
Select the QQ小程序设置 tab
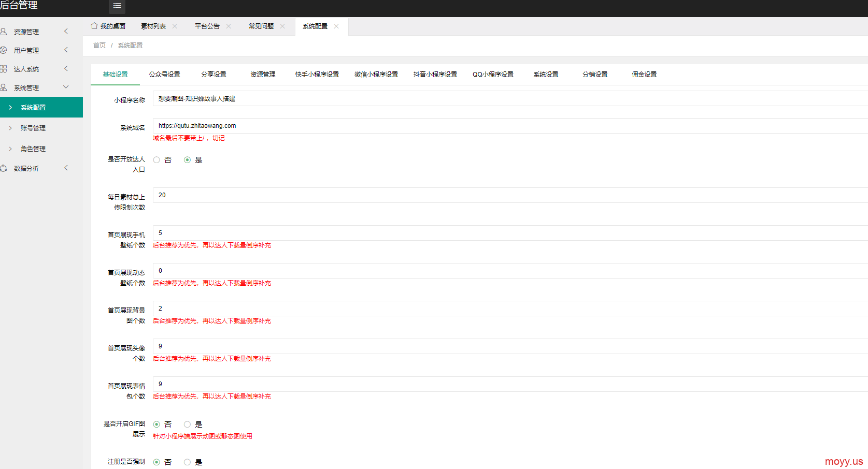493,75
